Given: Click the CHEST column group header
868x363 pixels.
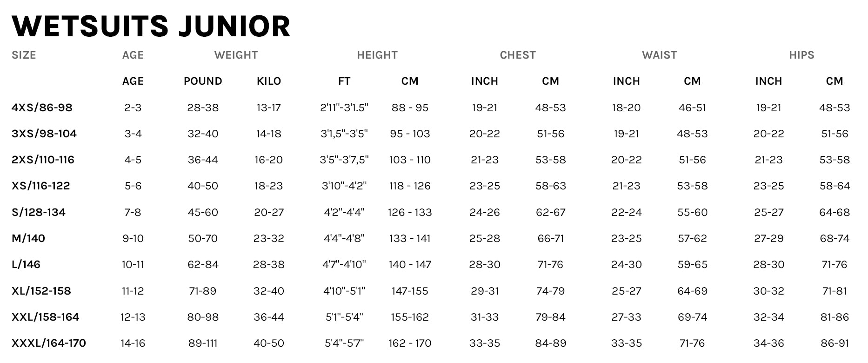Looking at the screenshot, I should [x=518, y=55].
